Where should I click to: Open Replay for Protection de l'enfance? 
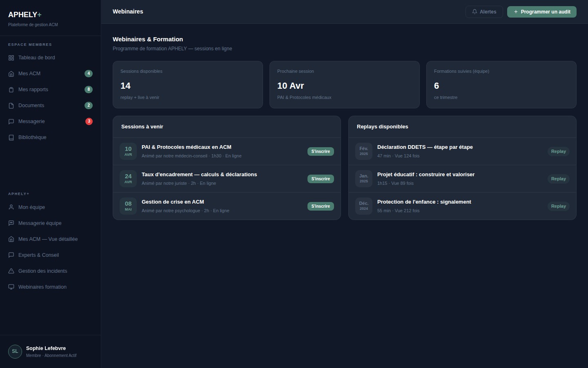(x=558, y=206)
